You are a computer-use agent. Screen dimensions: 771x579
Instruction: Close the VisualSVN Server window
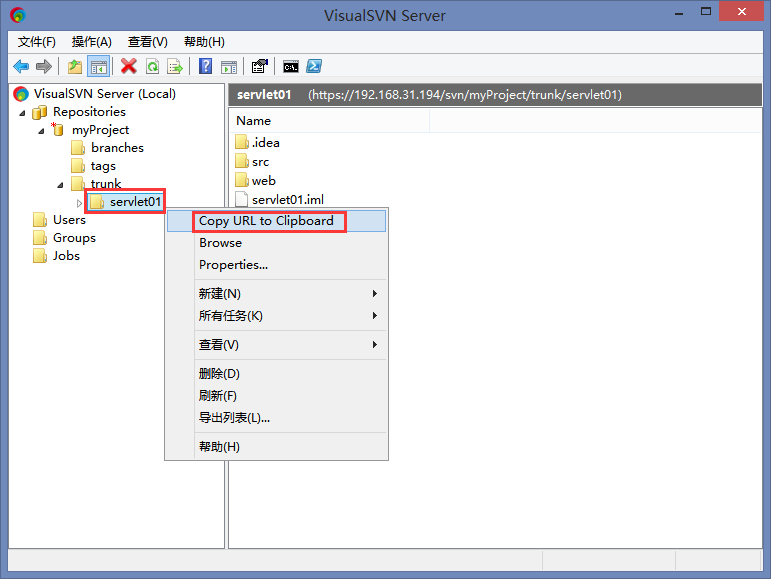point(742,11)
